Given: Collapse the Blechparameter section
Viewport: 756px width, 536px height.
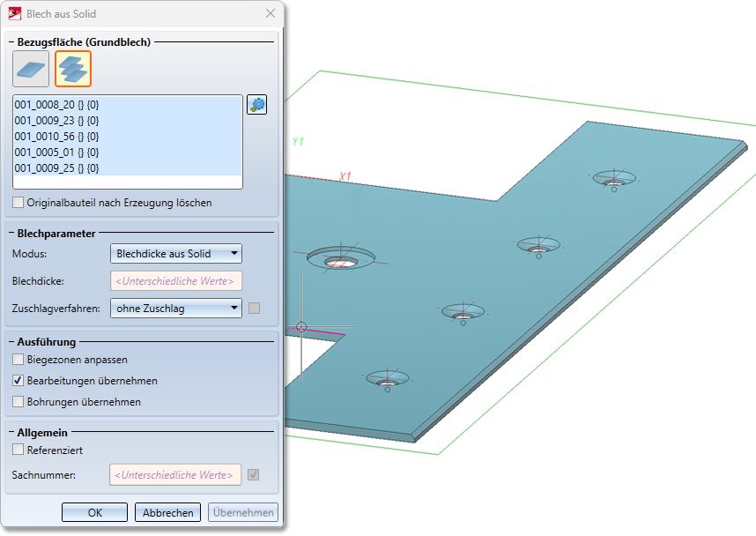Looking at the screenshot, I should pyautogui.click(x=11, y=234).
